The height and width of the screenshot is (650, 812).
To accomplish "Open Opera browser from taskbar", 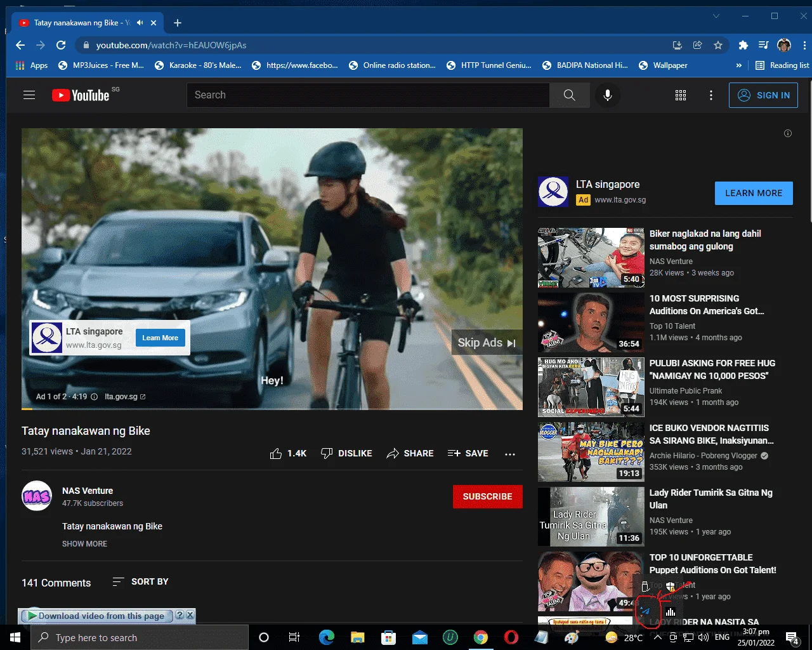I will point(511,637).
